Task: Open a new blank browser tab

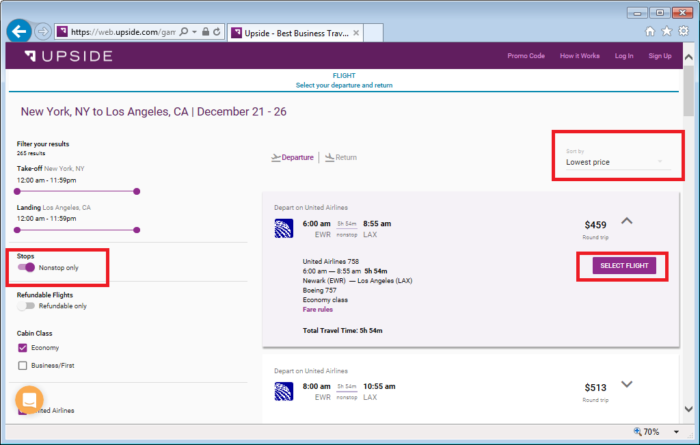Action: pos(373,33)
